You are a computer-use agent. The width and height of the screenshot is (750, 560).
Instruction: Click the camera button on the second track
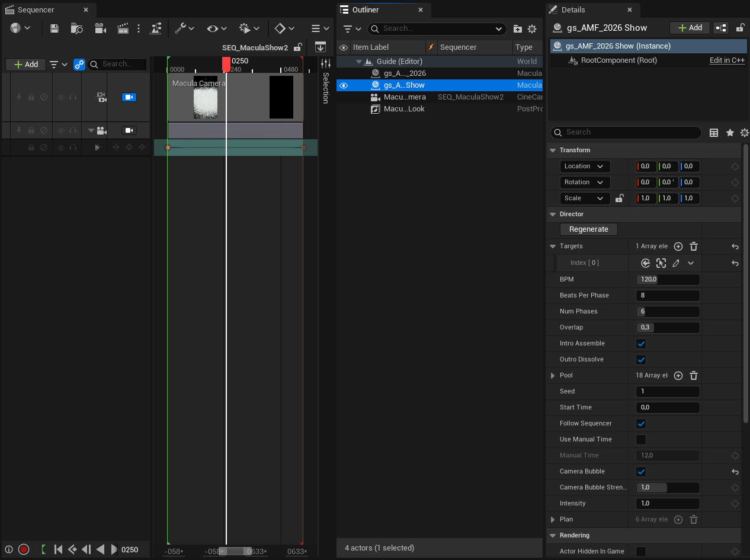click(129, 130)
